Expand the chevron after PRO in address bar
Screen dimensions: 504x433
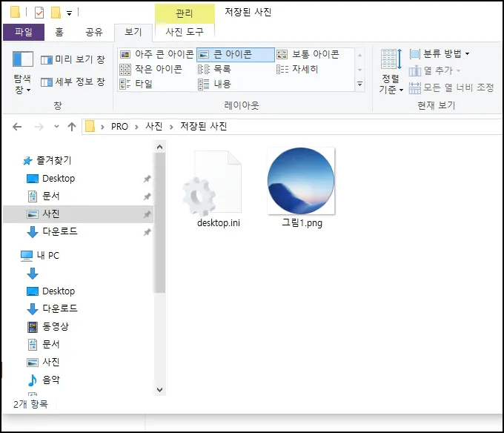(x=136, y=127)
